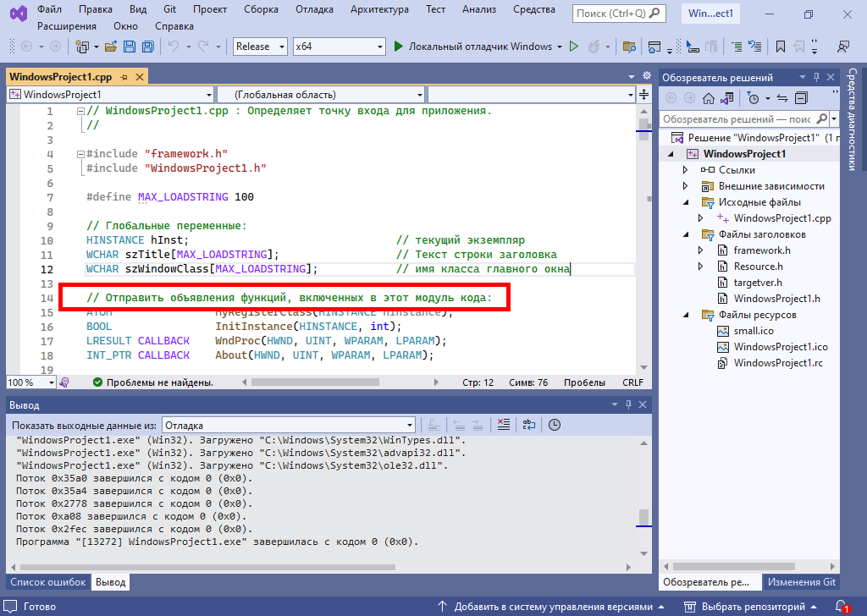Image resolution: width=867 pixels, height=616 pixels.
Task: Click start without debugging green outline arrow
Action: [x=573, y=47]
